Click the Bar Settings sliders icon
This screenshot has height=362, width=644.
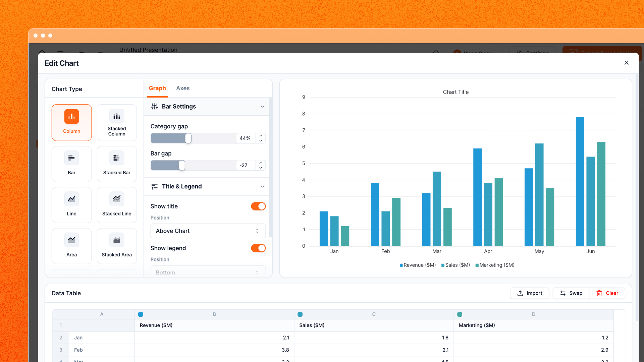(x=155, y=106)
